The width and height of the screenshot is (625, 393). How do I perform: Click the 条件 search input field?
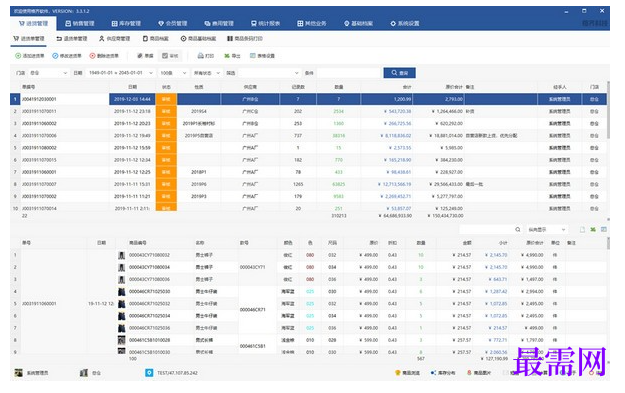click(x=348, y=73)
